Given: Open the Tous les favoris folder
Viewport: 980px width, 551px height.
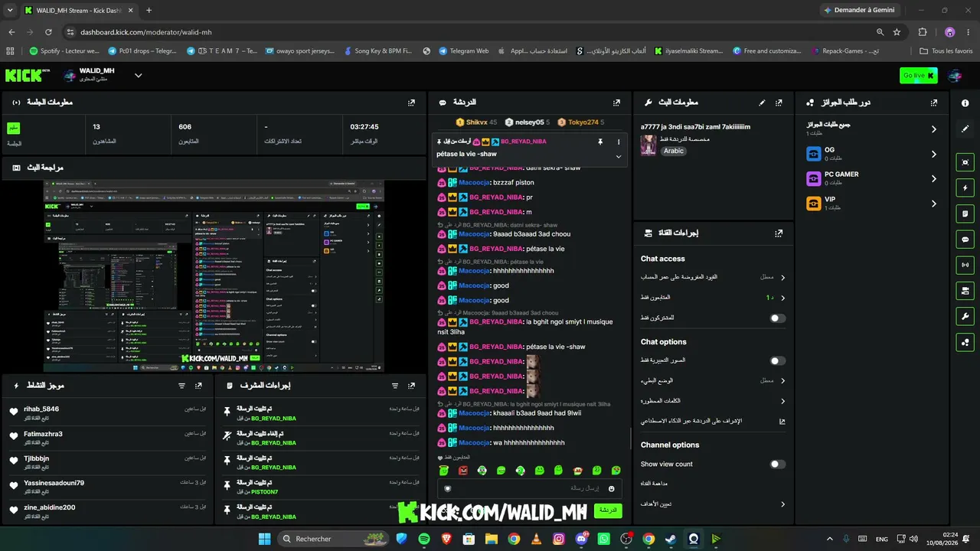Looking at the screenshot, I should point(946,51).
